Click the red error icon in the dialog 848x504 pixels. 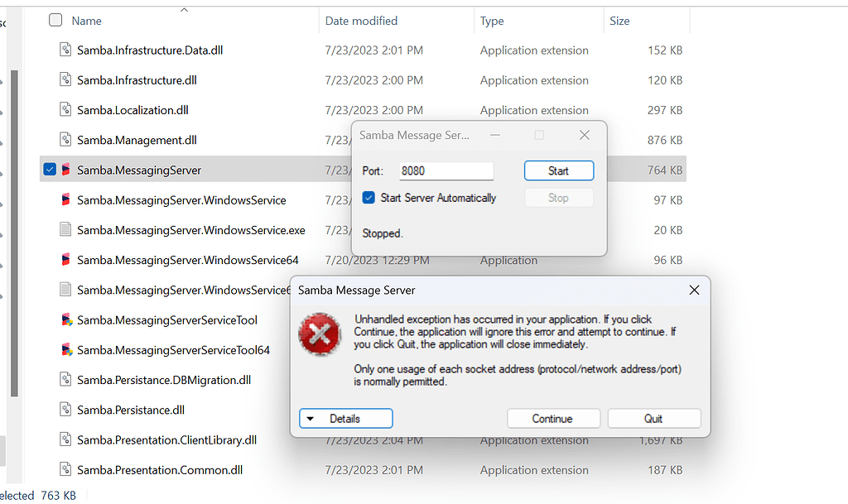pos(320,334)
